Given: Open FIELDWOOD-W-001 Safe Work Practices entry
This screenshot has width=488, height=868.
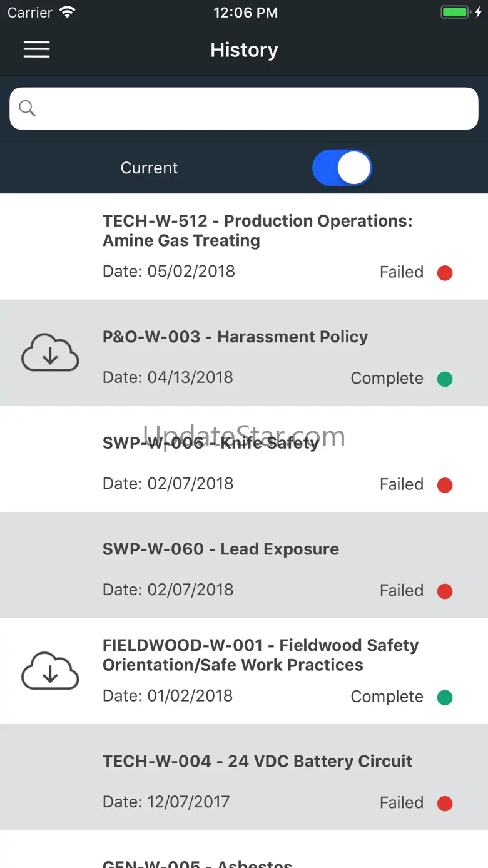Looking at the screenshot, I should 244,671.
